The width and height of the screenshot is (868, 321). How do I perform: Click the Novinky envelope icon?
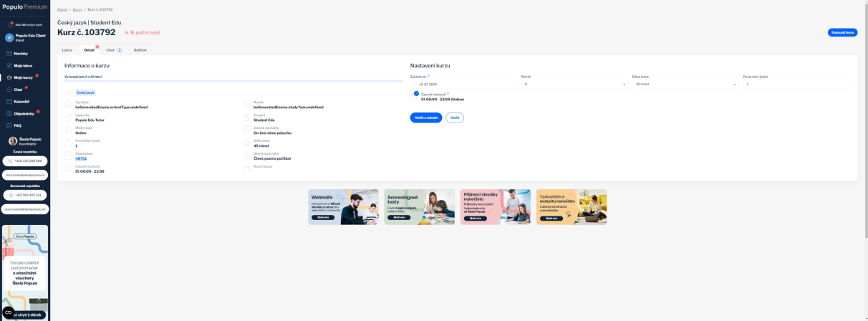click(x=9, y=53)
